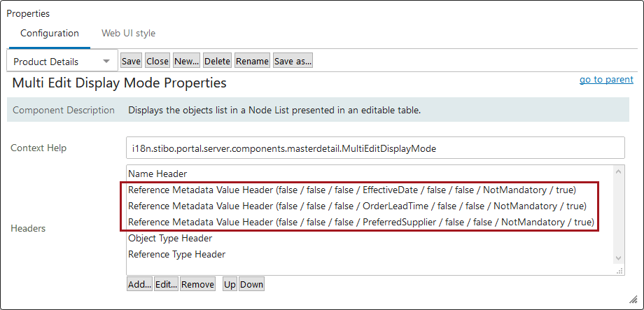This screenshot has height=310, width=644.
Task: Click into the Context Help input field
Action: tap(375, 148)
